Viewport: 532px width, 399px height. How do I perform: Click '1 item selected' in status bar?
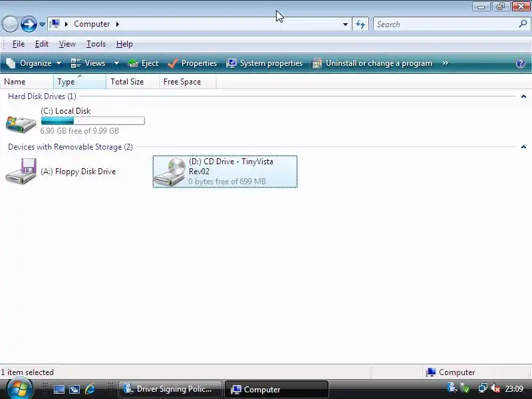tap(27, 372)
